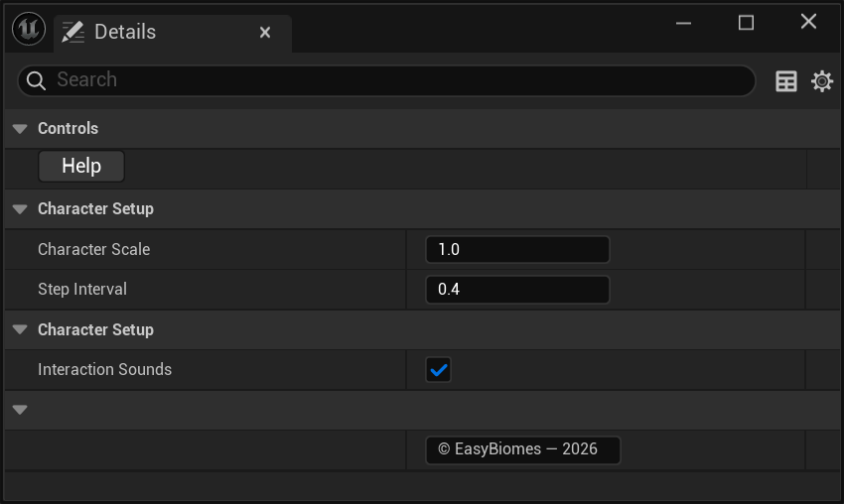Maximize the Details window

[746, 23]
